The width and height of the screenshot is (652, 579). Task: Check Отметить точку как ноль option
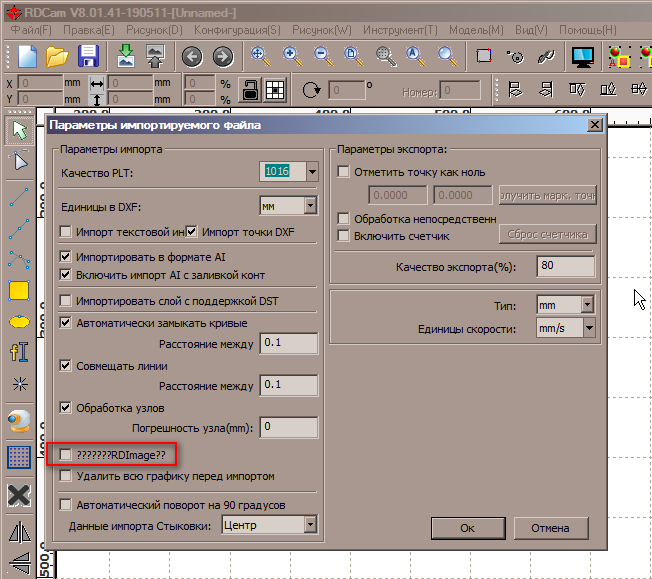tap(345, 172)
